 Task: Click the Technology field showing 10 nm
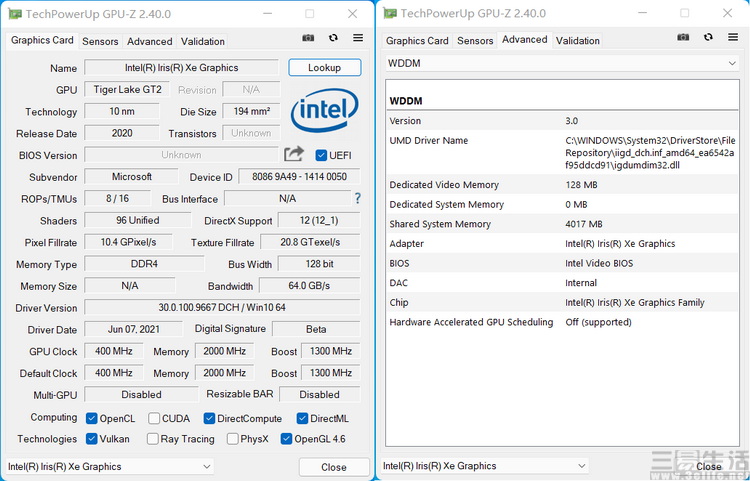coord(121,111)
